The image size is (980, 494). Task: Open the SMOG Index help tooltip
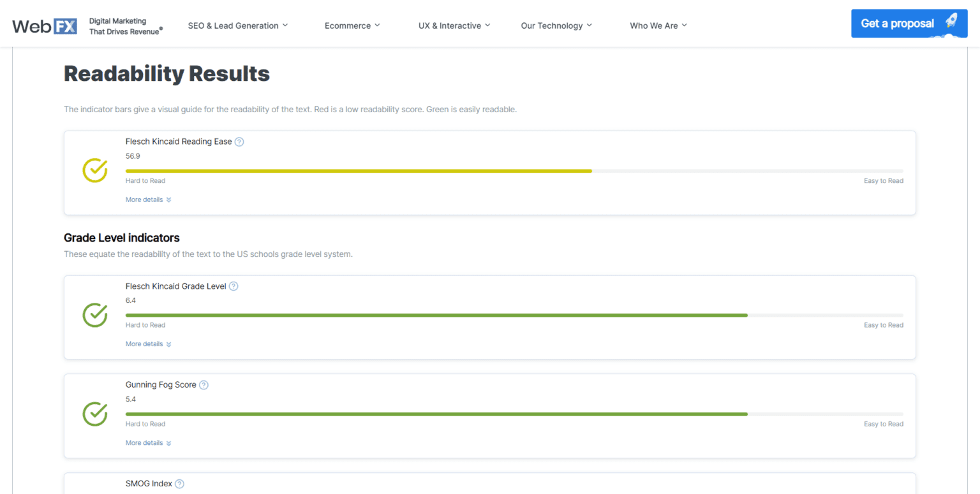pos(179,484)
